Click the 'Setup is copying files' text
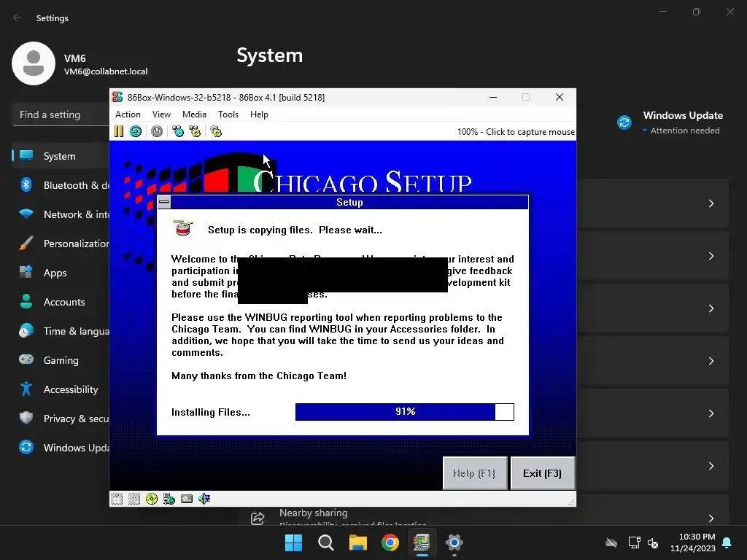This screenshot has width=747, height=560. [295, 230]
